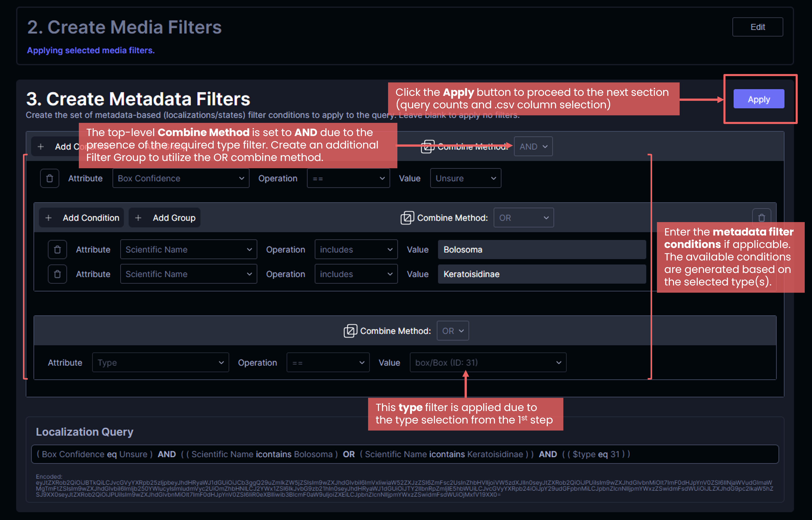Image resolution: width=812 pixels, height=520 pixels.
Task: Open the Type attribute dropdown
Action: pyautogui.click(x=160, y=363)
